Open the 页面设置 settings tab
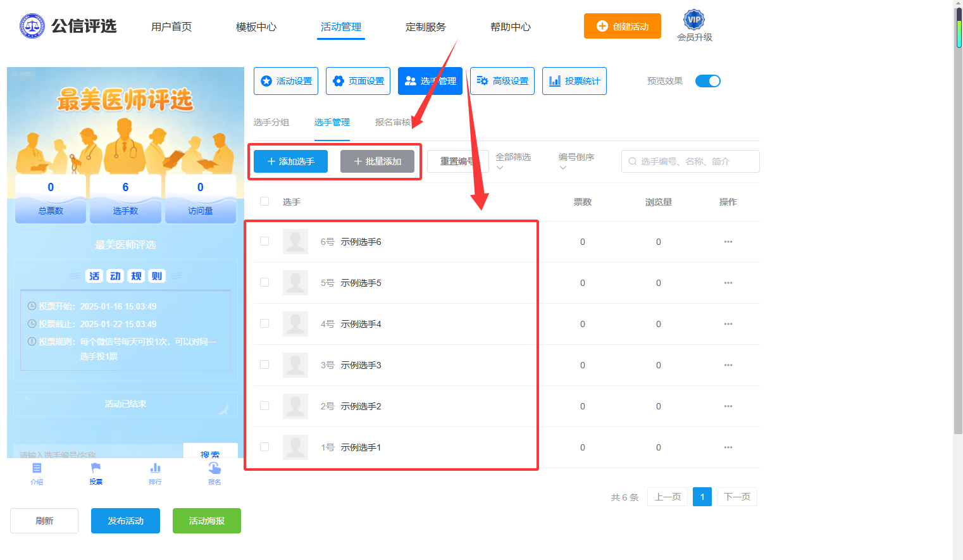 click(358, 81)
